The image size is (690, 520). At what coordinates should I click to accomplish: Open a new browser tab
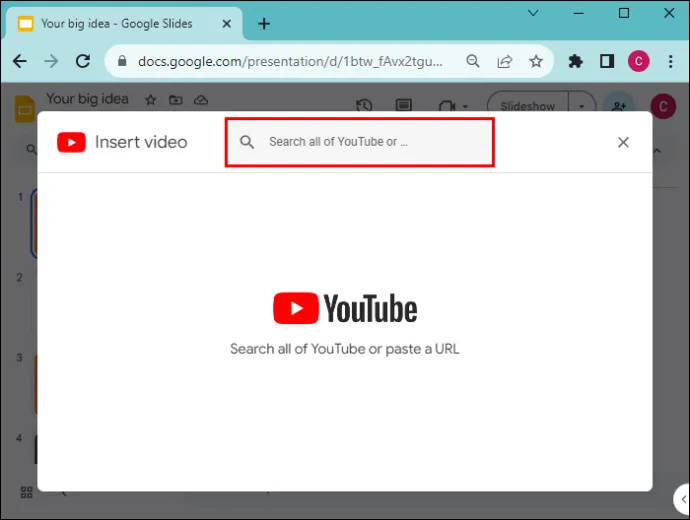click(264, 24)
